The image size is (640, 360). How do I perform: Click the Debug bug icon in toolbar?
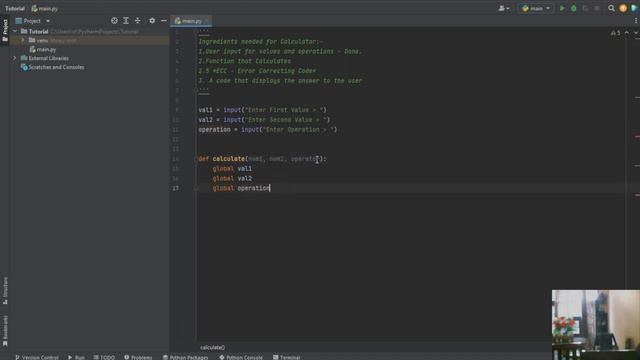tap(573, 8)
